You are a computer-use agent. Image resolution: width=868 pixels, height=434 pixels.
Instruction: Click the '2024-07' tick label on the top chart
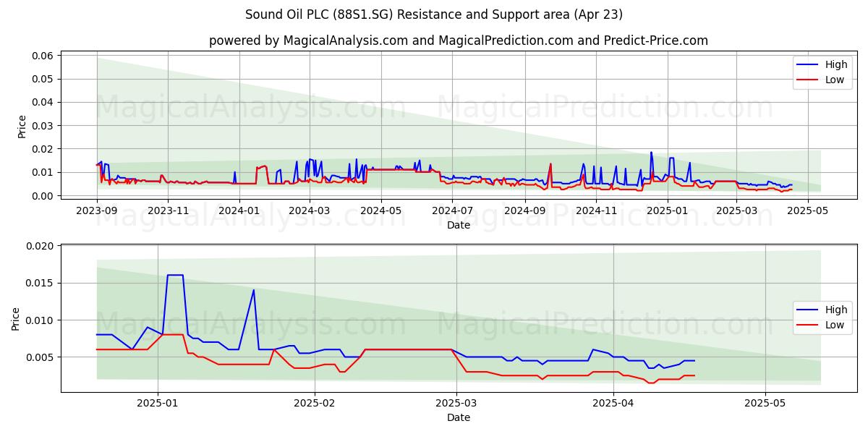[x=452, y=210]
